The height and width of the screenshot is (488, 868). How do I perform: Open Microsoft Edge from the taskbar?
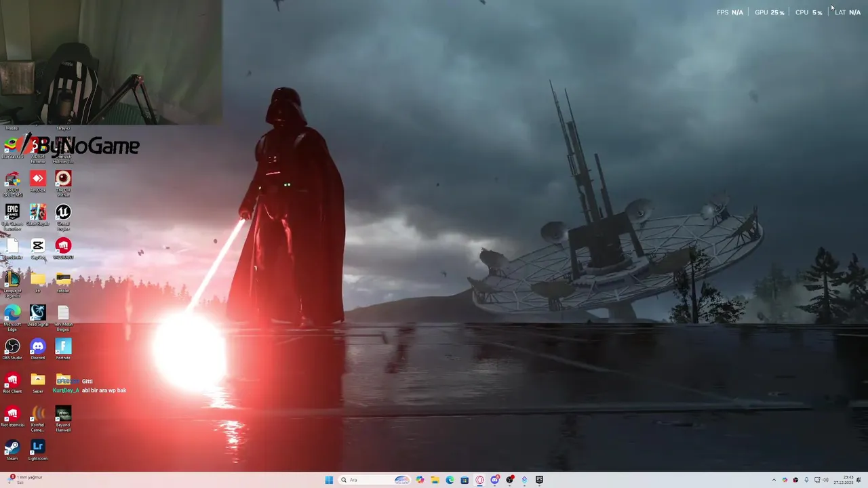pos(450,480)
